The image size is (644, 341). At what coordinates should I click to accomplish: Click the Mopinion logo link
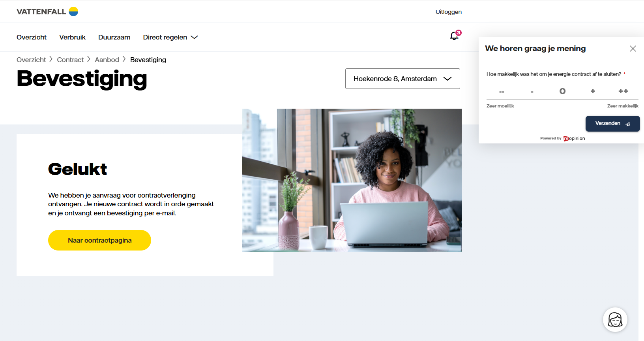tap(574, 138)
